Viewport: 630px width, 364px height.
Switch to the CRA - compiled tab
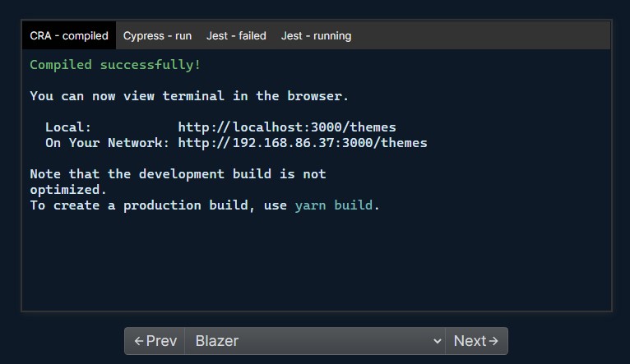[x=69, y=35]
